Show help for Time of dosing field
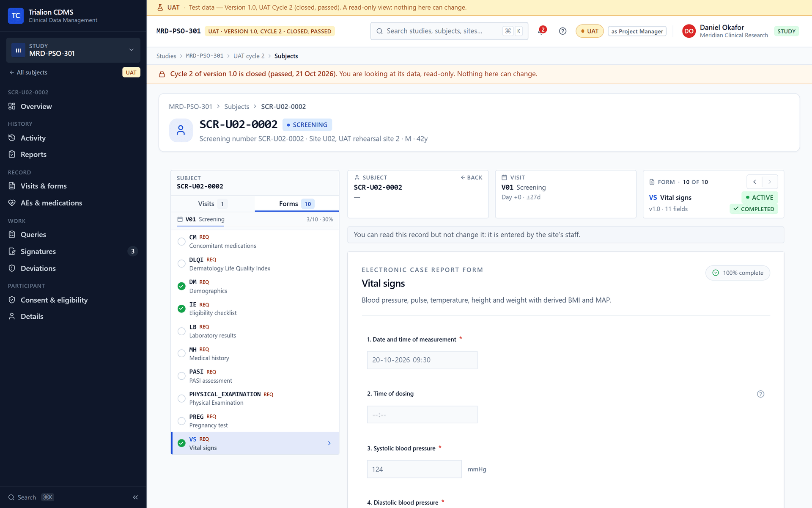The height and width of the screenshot is (508, 812). tap(760, 394)
